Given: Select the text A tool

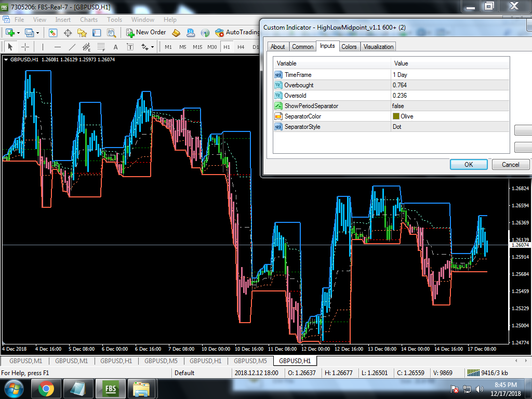Looking at the screenshot, I should 116,47.
